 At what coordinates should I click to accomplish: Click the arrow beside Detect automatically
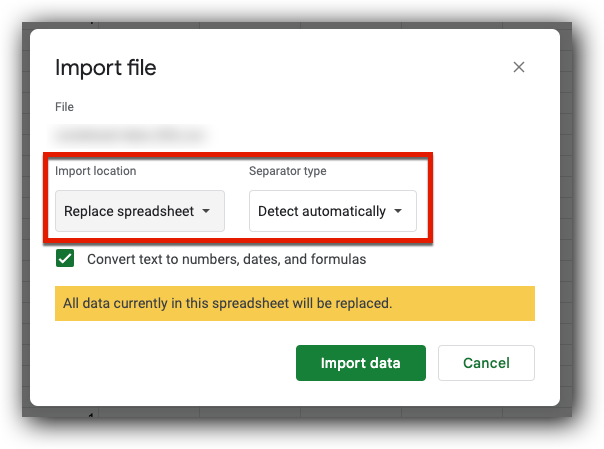point(398,212)
